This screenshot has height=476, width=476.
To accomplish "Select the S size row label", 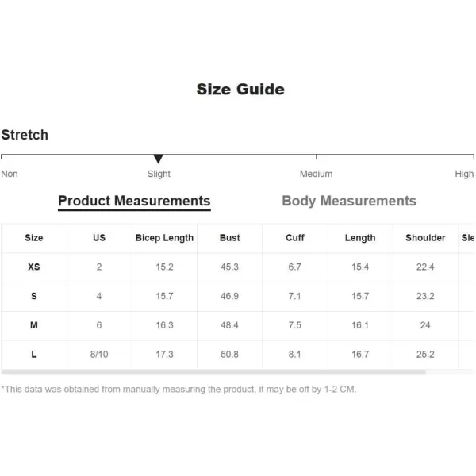I will click(x=33, y=296).
